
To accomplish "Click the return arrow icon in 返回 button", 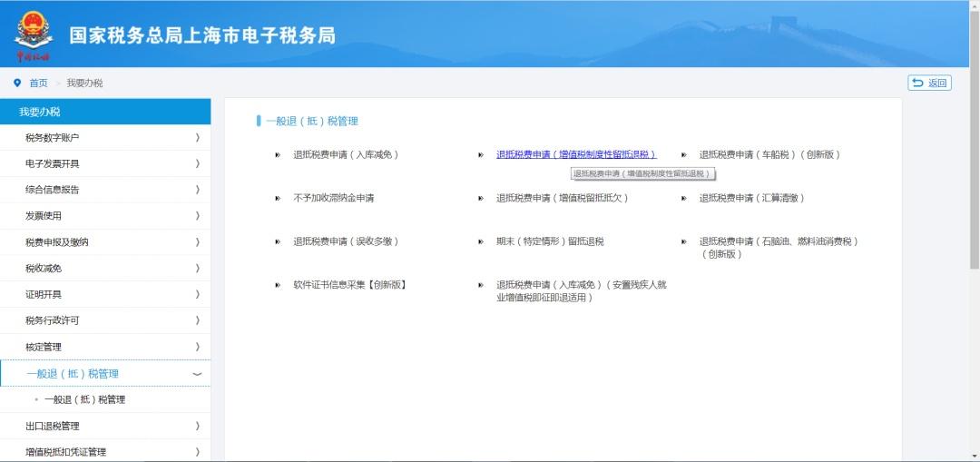I will (917, 83).
